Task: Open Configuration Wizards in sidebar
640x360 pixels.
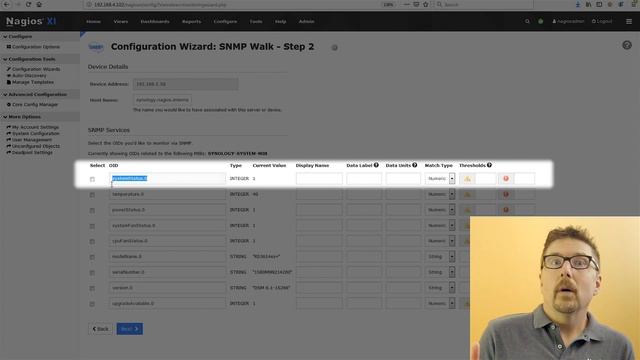Action: tap(33, 69)
